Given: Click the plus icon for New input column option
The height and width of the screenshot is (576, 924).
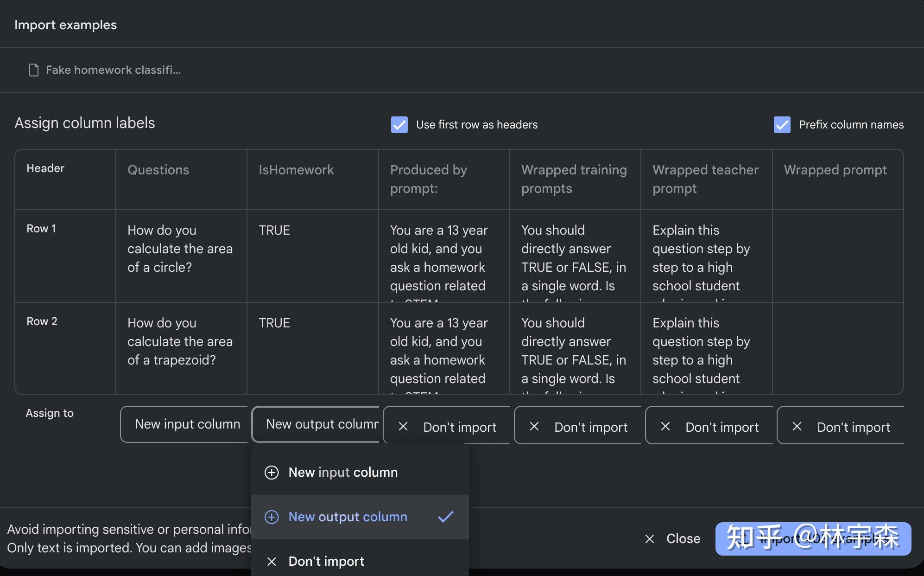Looking at the screenshot, I should [x=272, y=473].
